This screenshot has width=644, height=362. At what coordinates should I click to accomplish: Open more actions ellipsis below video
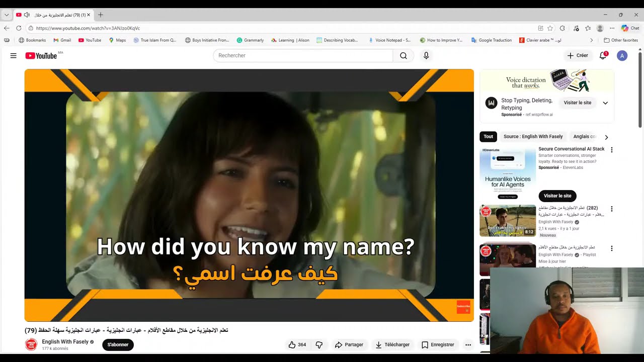click(x=468, y=344)
